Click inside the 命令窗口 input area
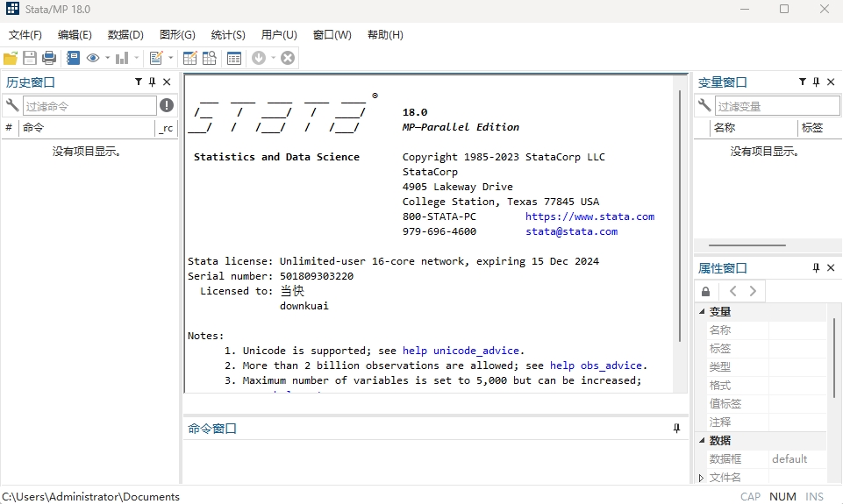Viewport: 843px width, 504px height. (435, 462)
